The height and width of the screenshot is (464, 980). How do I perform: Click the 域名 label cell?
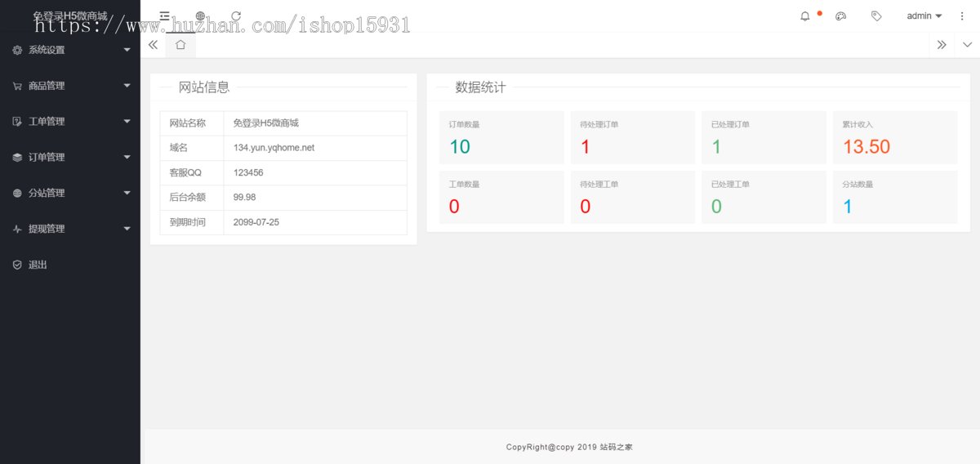coord(192,148)
